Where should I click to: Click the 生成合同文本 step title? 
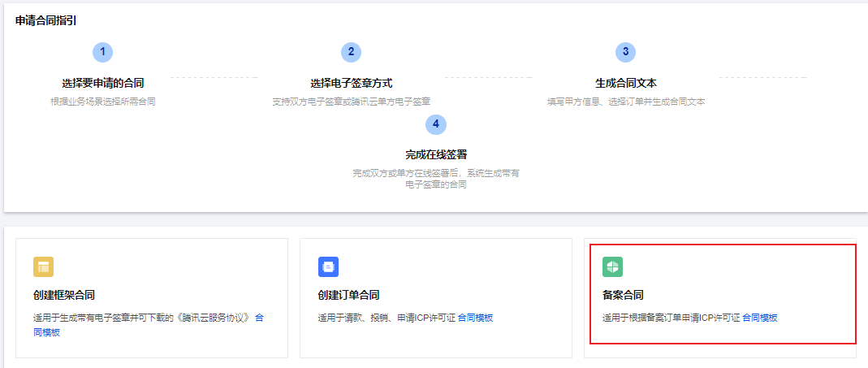tap(626, 84)
